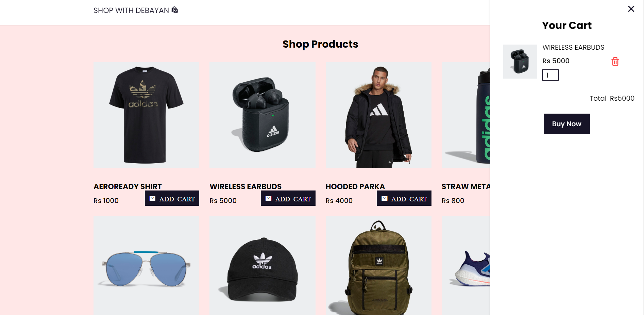Screen dimensions: 644x315
Task: Click the cart quantity input field
Action: pyautogui.click(x=550, y=75)
